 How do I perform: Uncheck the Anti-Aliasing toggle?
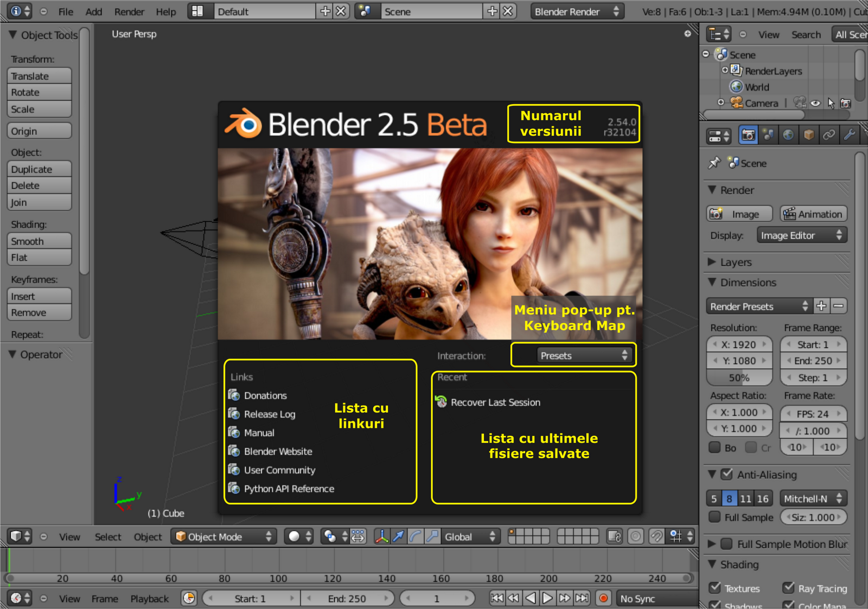[727, 474]
